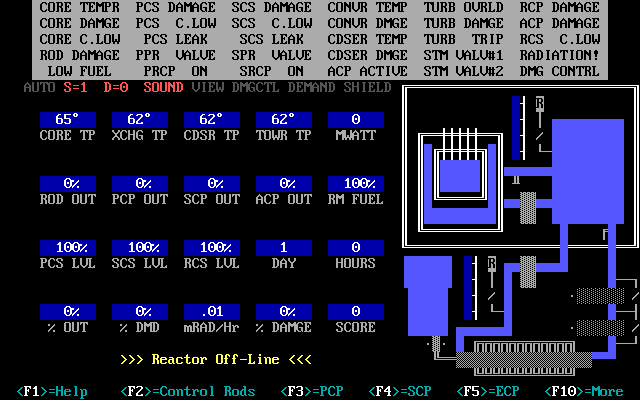Click the % DMD value box
Screen dimensions: 640x400
point(140,312)
